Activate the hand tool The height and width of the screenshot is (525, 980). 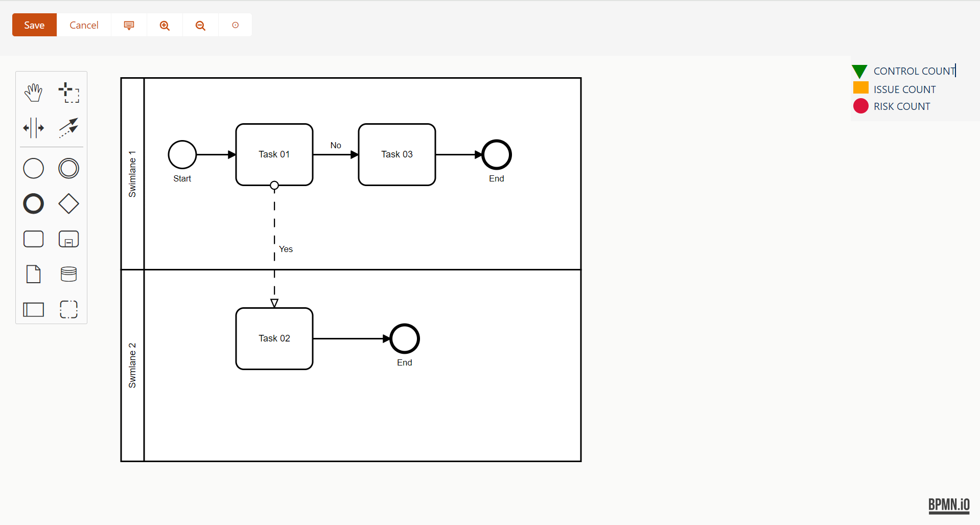click(34, 93)
